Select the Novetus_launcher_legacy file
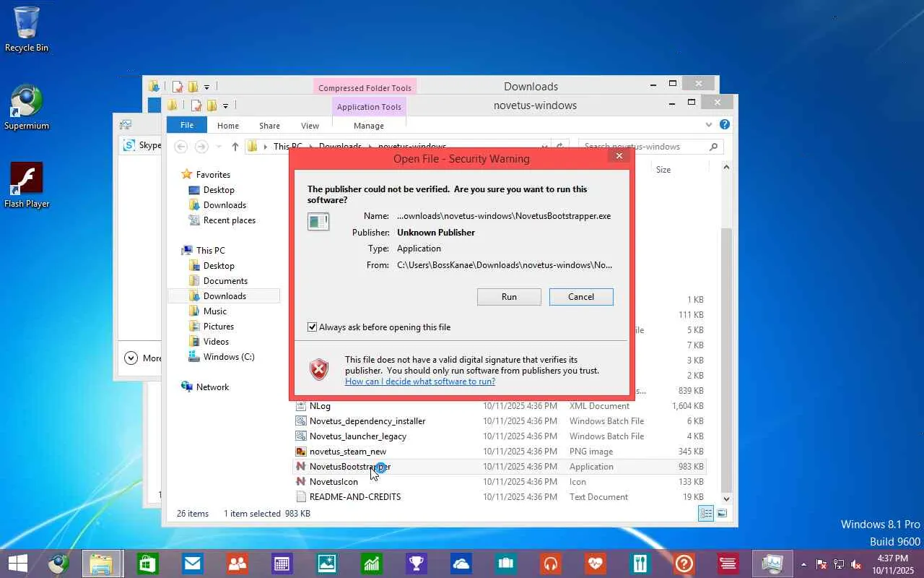Image resolution: width=924 pixels, height=578 pixels. click(499, 436)
